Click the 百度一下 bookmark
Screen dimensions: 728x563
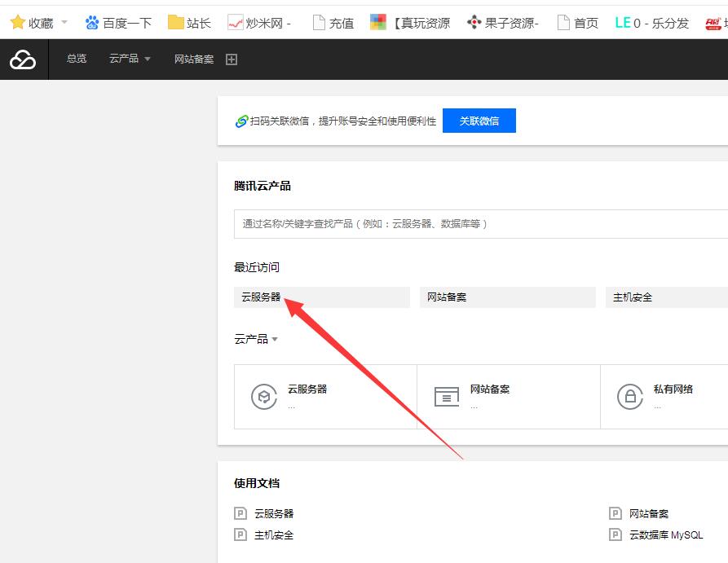point(118,23)
